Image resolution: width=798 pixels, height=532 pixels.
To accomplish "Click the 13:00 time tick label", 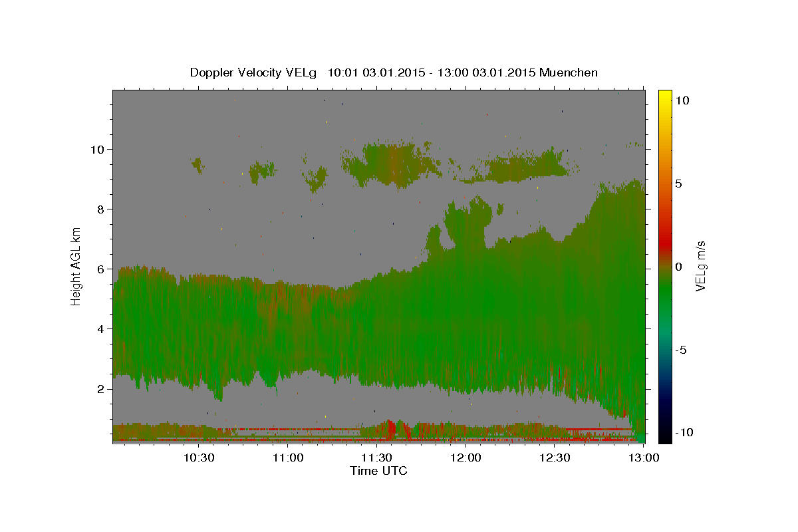I will pyautogui.click(x=644, y=458).
